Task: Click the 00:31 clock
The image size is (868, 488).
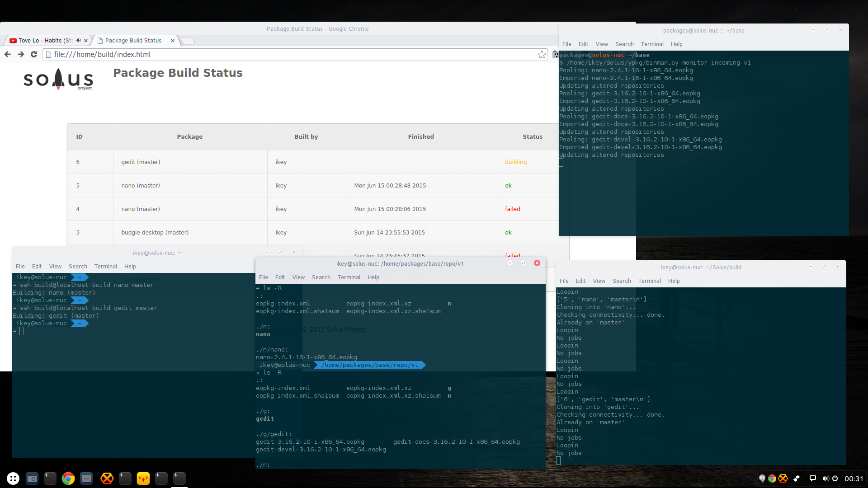Action: click(x=854, y=479)
